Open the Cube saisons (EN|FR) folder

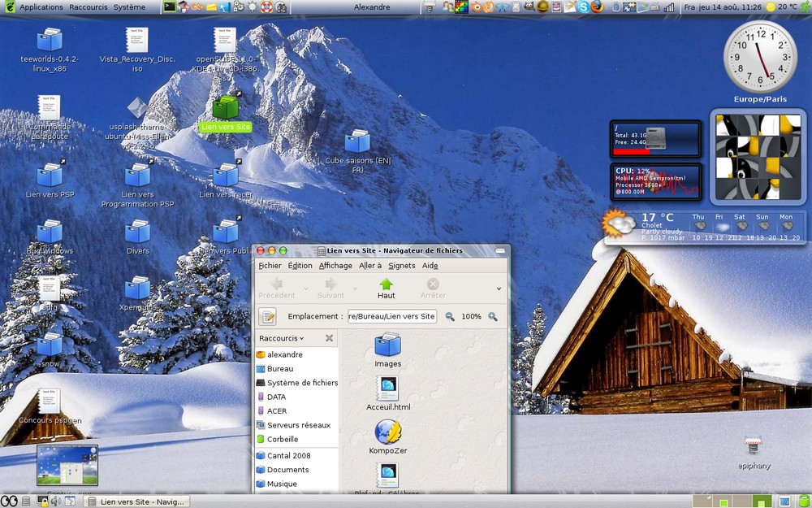(358, 151)
